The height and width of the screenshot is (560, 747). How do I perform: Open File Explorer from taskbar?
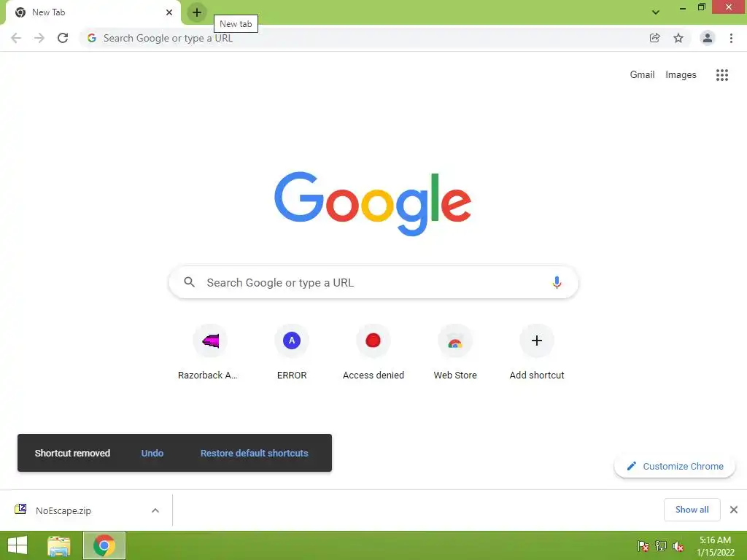59,545
